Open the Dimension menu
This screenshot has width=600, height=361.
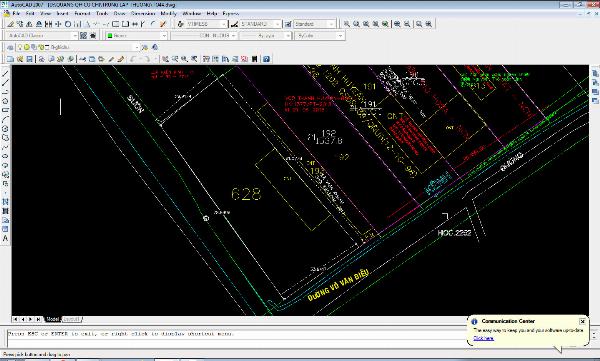coord(143,13)
